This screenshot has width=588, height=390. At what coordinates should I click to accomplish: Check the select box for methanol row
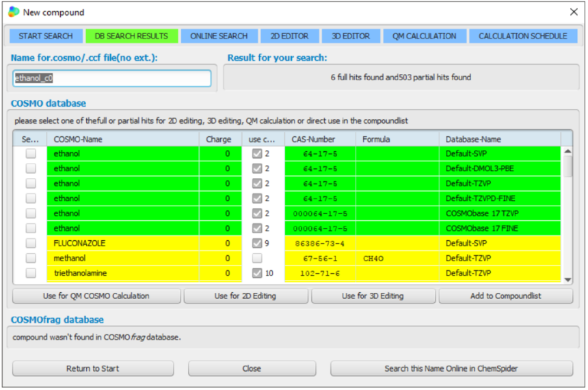[x=31, y=259]
